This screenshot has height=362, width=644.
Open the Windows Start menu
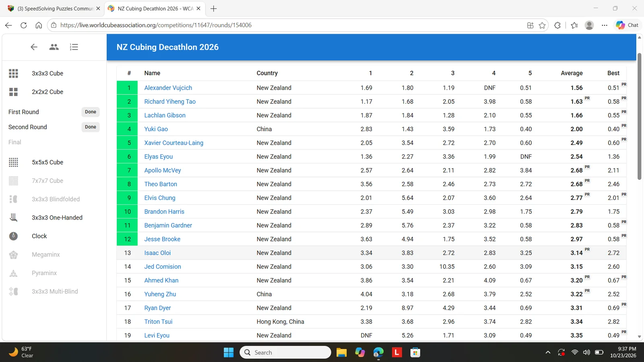click(x=229, y=352)
